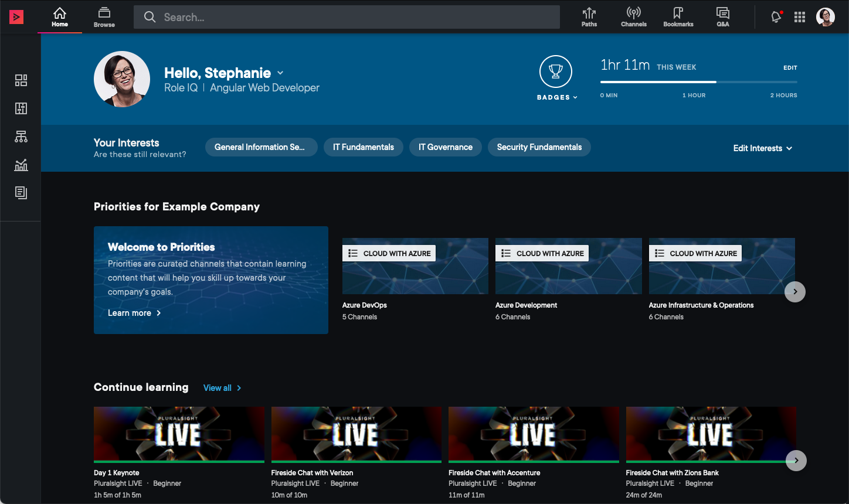Open the Azure Development priority thumbnail
The height and width of the screenshot is (504, 849).
568,266
